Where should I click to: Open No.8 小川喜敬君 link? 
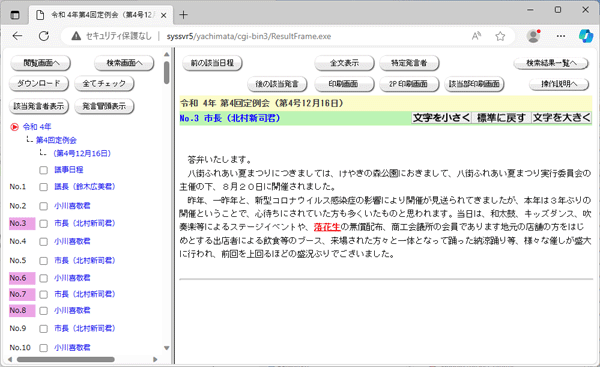(72, 310)
